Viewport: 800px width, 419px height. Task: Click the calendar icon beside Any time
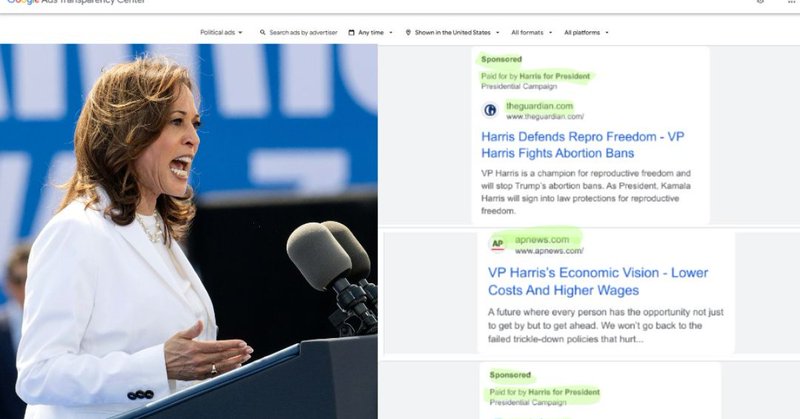coord(351,32)
